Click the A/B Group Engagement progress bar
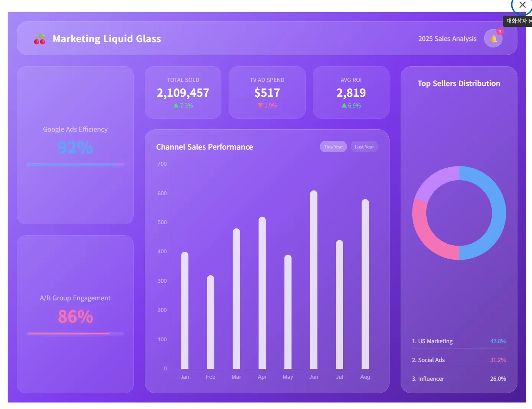532x409 pixels. click(75, 334)
